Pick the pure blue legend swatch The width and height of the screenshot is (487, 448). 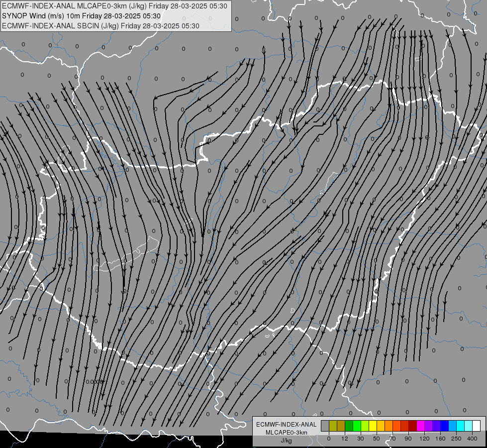click(445, 426)
